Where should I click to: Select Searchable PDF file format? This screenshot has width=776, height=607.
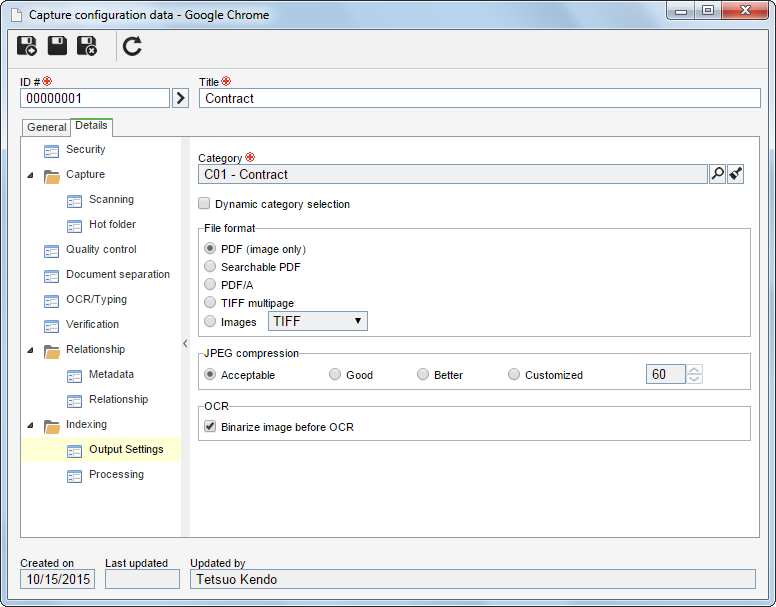point(210,266)
